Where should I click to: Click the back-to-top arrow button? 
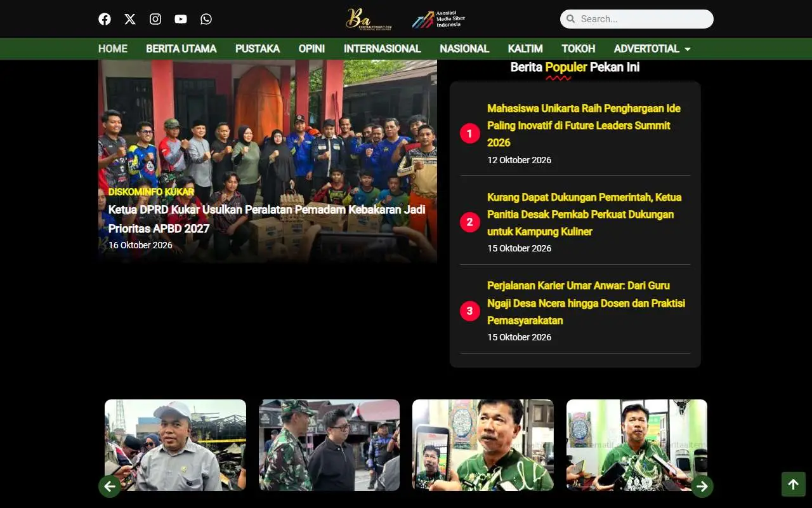(x=793, y=484)
